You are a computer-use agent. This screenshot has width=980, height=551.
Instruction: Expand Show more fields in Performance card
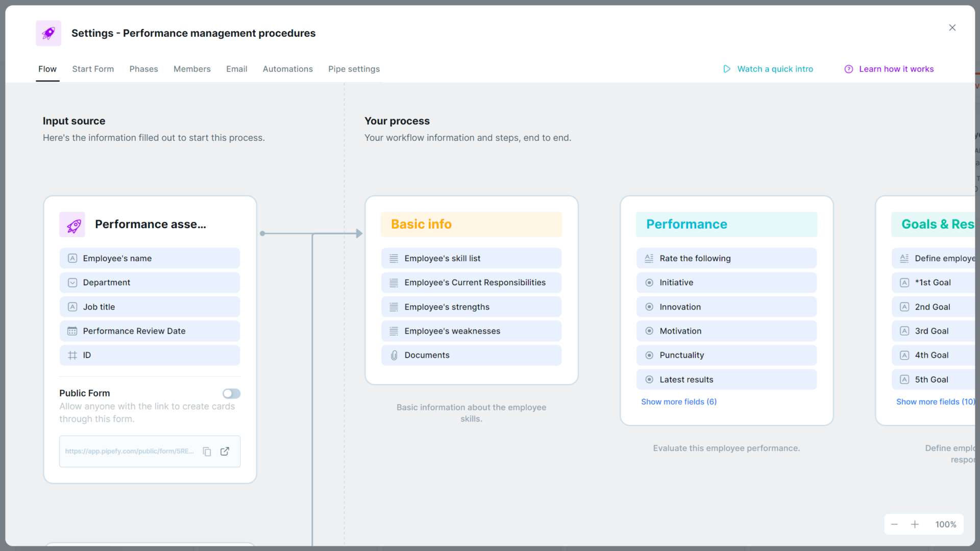pyautogui.click(x=679, y=402)
